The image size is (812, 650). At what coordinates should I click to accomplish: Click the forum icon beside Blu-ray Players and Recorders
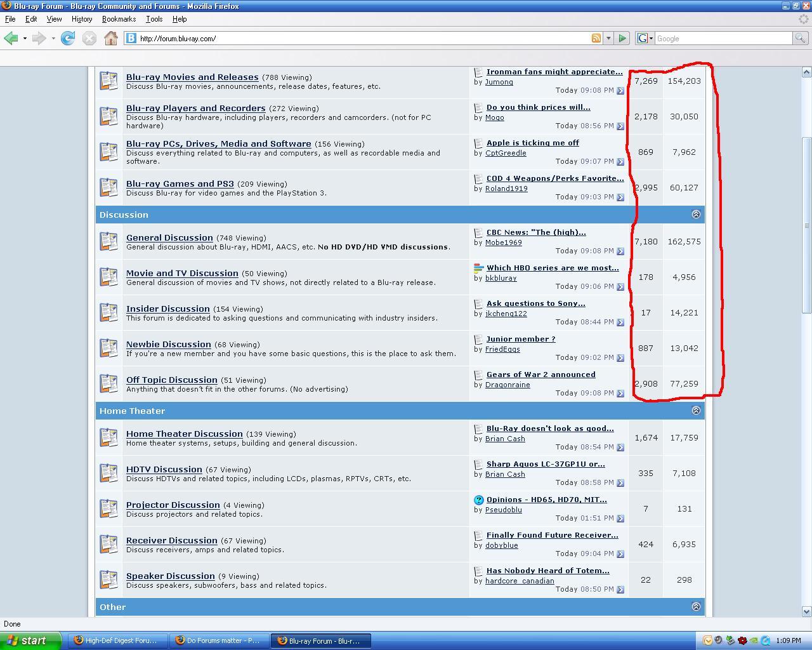click(108, 116)
